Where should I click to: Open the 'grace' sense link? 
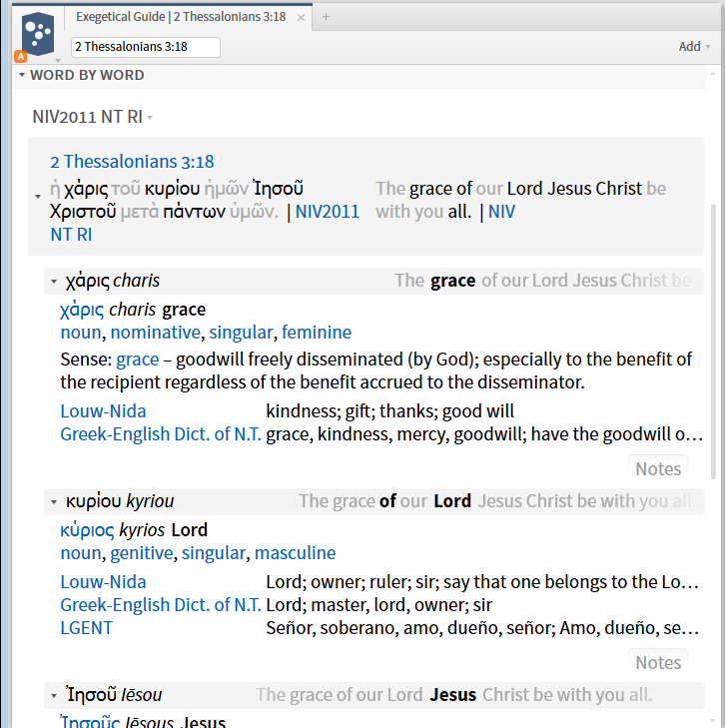pos(137,360)
